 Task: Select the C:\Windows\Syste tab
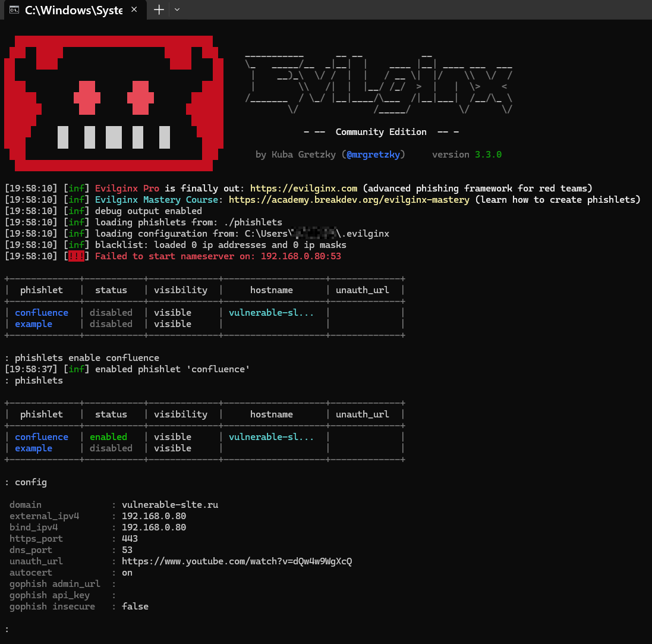[x=75, y=10]
